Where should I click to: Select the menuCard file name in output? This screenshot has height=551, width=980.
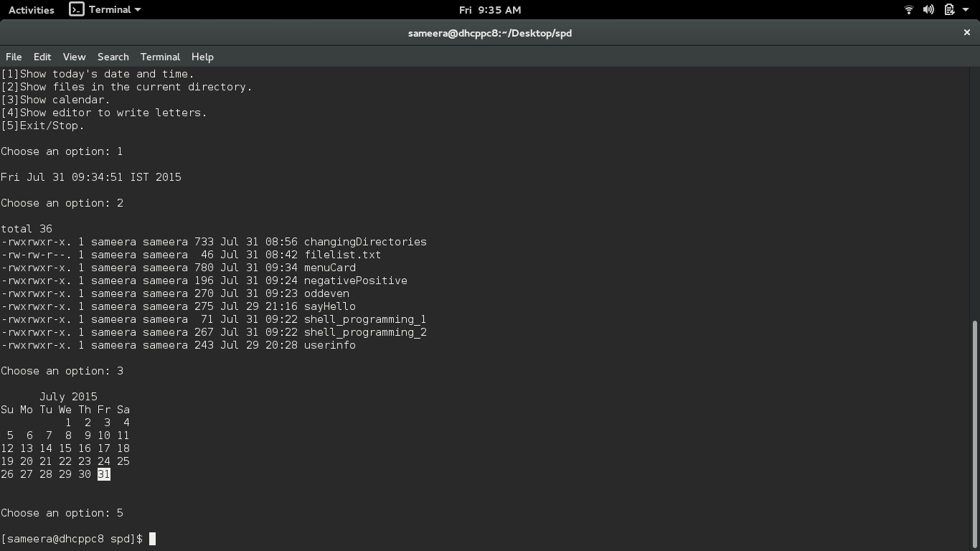pos(329,268)
